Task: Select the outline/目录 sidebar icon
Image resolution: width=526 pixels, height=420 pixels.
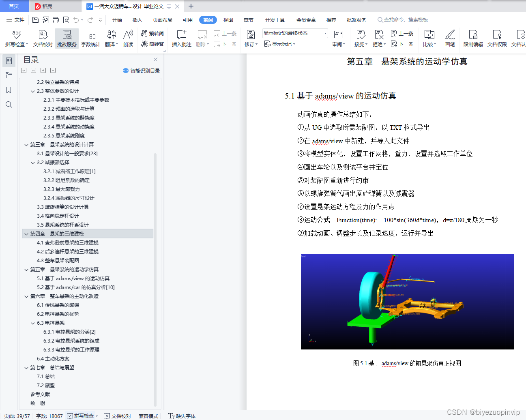Action: pyautogui.click(x=9, y=61)
